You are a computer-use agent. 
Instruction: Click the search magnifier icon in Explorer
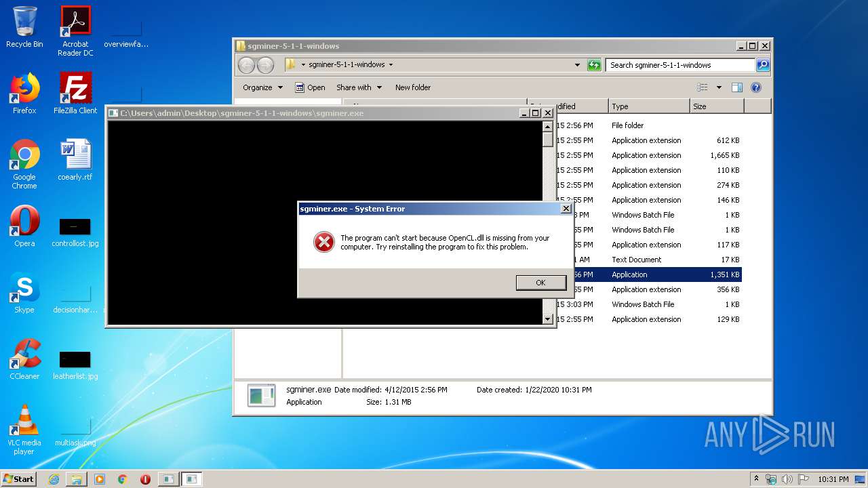click(x=763, y=65)
